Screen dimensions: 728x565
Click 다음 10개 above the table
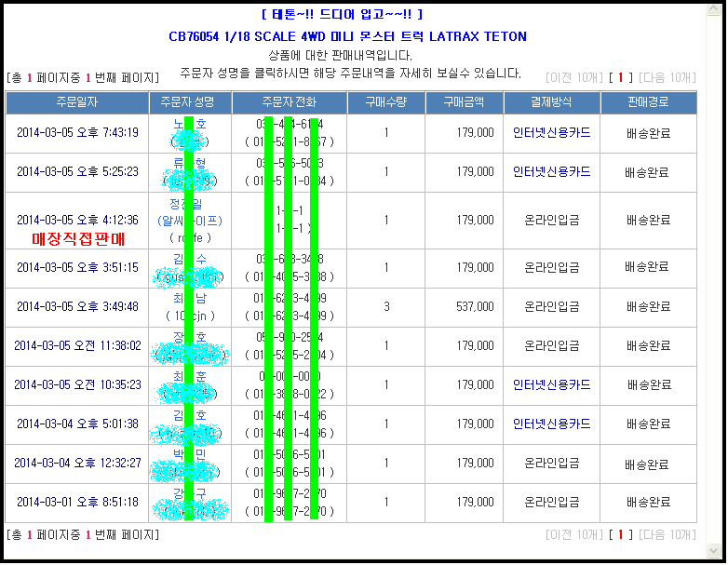pyautogui.click(x=667, y=77)
